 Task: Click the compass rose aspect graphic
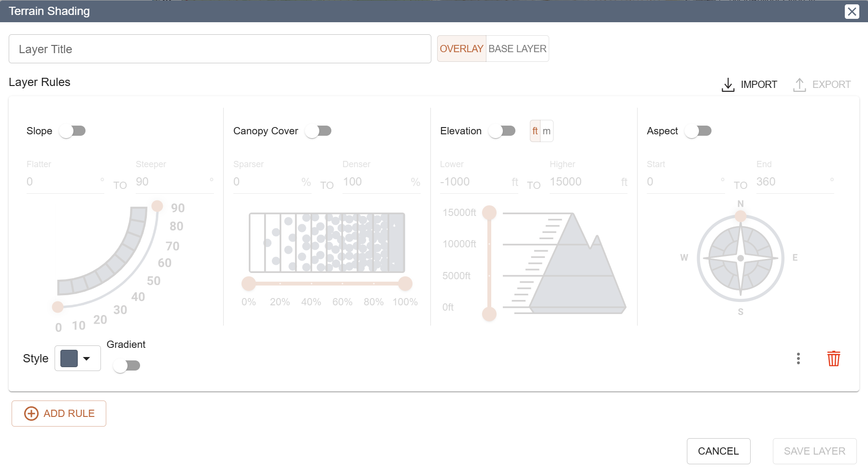tap(740, 258)
